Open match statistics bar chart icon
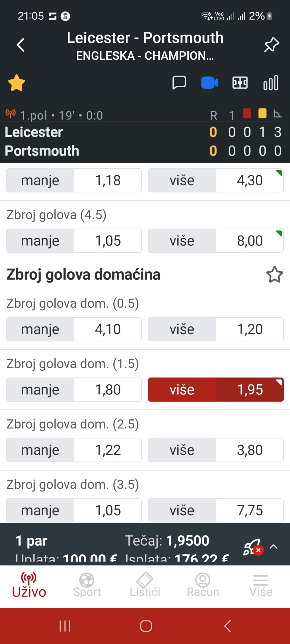The width and height of the screenshot is (290, 644). pyautogui.click(x=271, y=83)
